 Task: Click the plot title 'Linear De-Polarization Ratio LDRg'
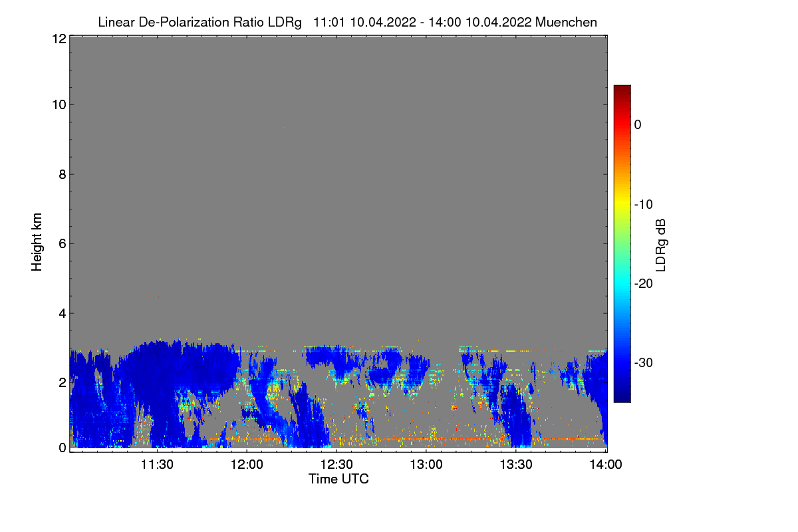199,22
